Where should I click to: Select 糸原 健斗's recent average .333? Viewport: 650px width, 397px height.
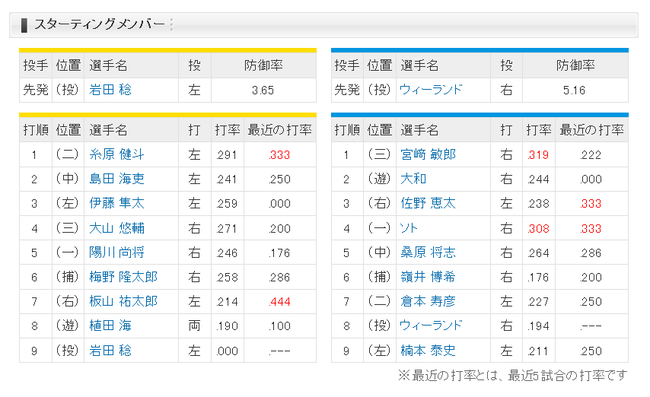[x=279, y=155]
